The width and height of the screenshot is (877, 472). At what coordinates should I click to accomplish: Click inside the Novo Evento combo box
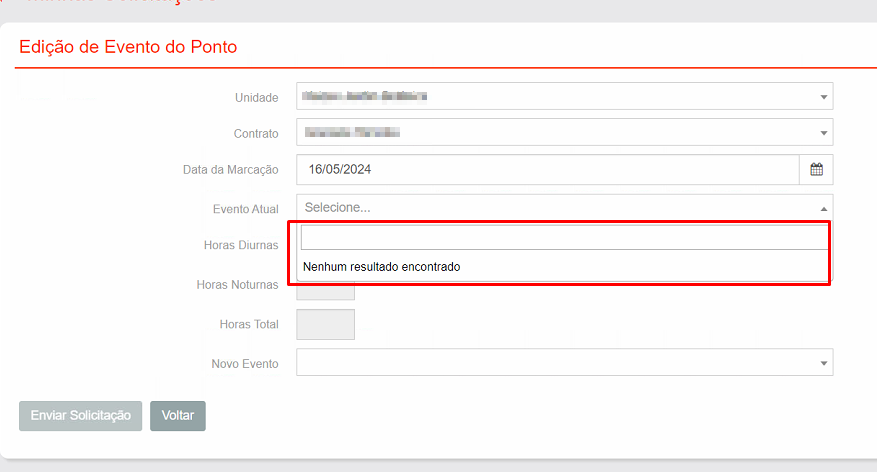pos(550,363)
